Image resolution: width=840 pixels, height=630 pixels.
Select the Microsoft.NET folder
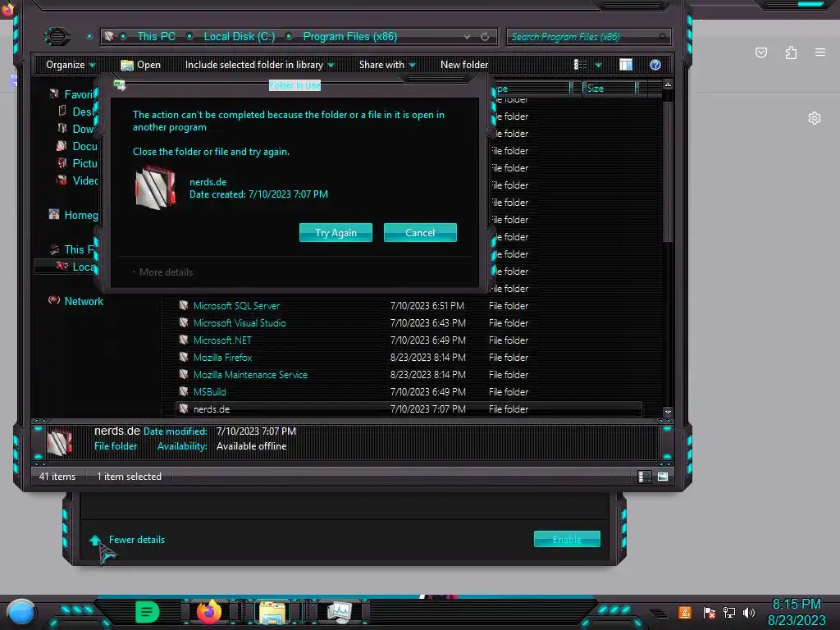click(222, 340)
